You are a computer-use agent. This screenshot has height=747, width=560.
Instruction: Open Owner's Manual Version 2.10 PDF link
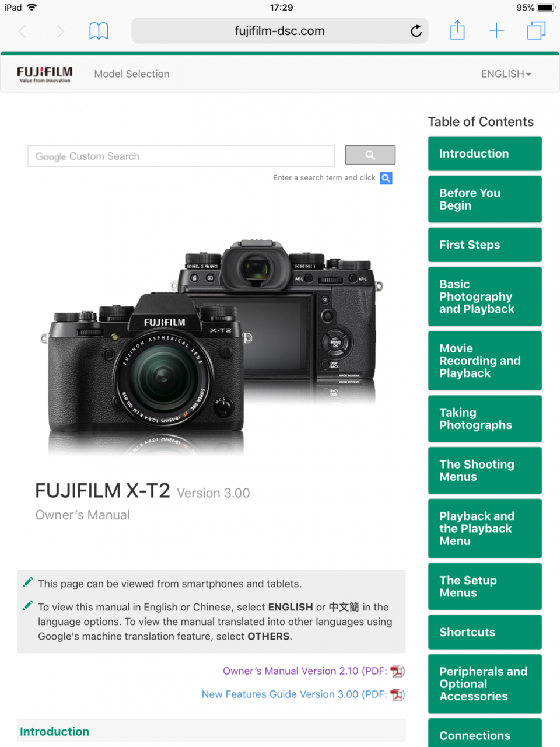coord(314,671)
